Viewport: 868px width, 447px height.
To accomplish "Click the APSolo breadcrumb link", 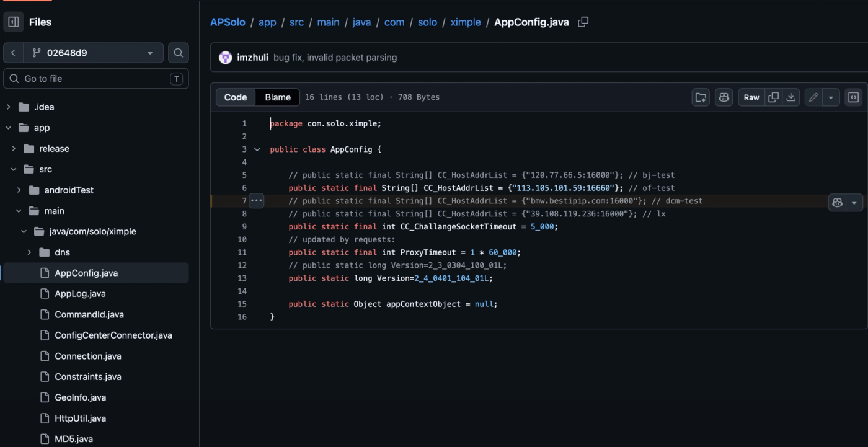I will click(228, 22).
